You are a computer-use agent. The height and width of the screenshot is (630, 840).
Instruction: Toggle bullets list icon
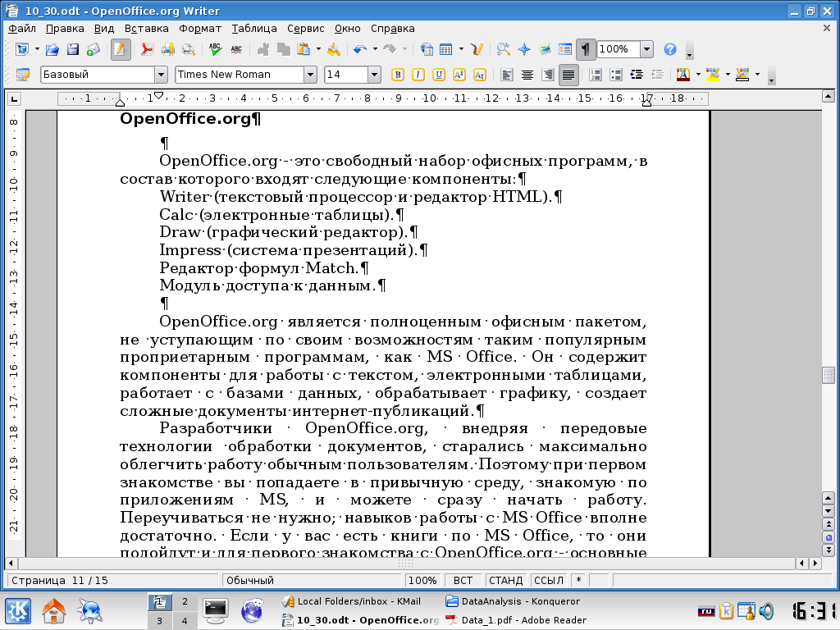pyautogui.click(x=616, y=75)
